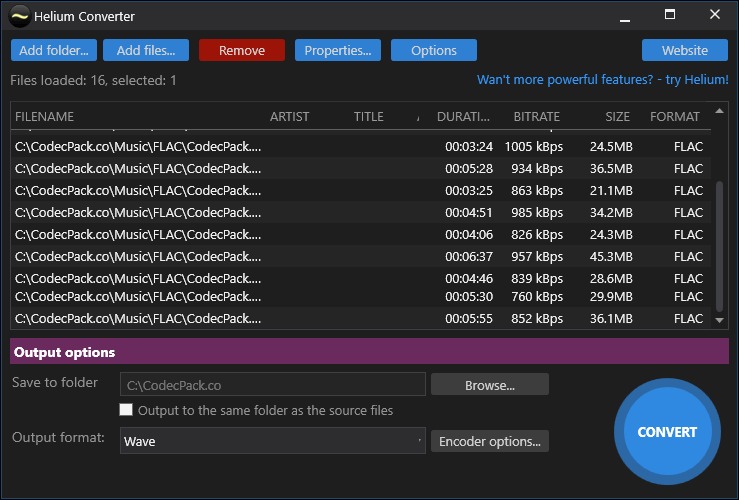The image size is (739, 500).
Task: Select the file with bitrate 985 kBps
Action: pyautogui.click(x=361, y=213)
